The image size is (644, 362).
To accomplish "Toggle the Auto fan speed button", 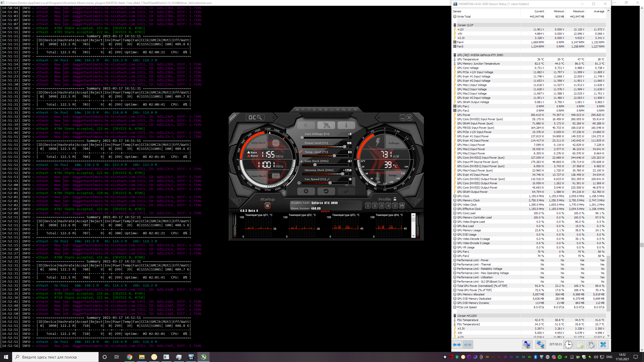I will 351,185.
